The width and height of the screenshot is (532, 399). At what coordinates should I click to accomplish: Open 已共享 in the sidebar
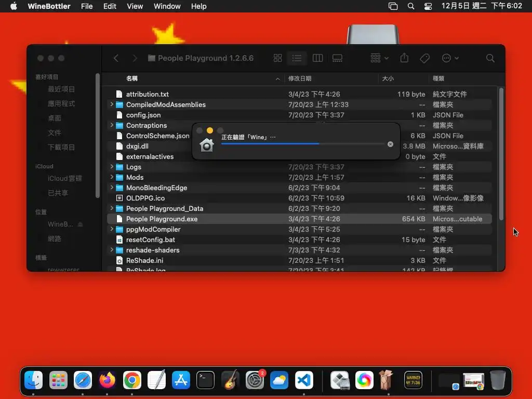pos(58,193)
